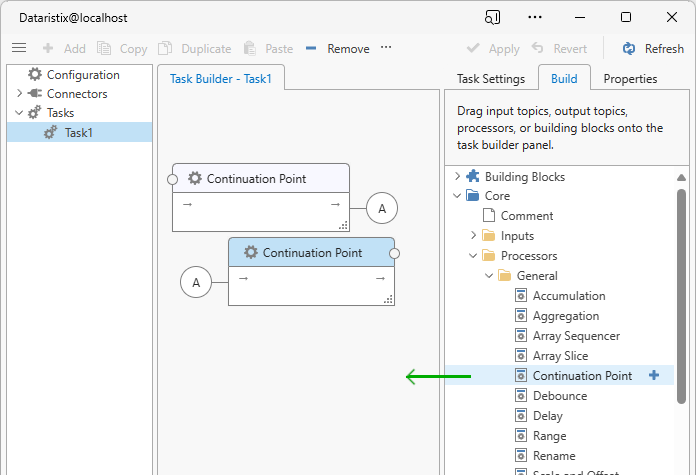Click the Refresh toolbar button

653,48
